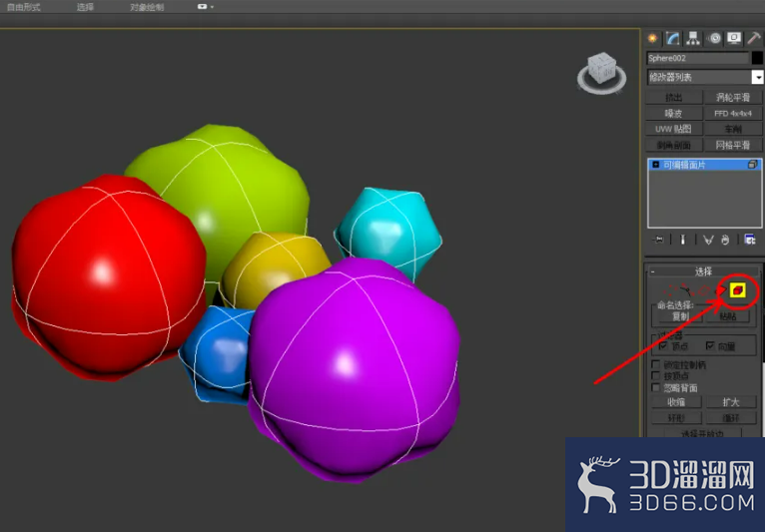Enable the 锁定控制柄 checkbox
765x532 pixels.
pos(656,364)
